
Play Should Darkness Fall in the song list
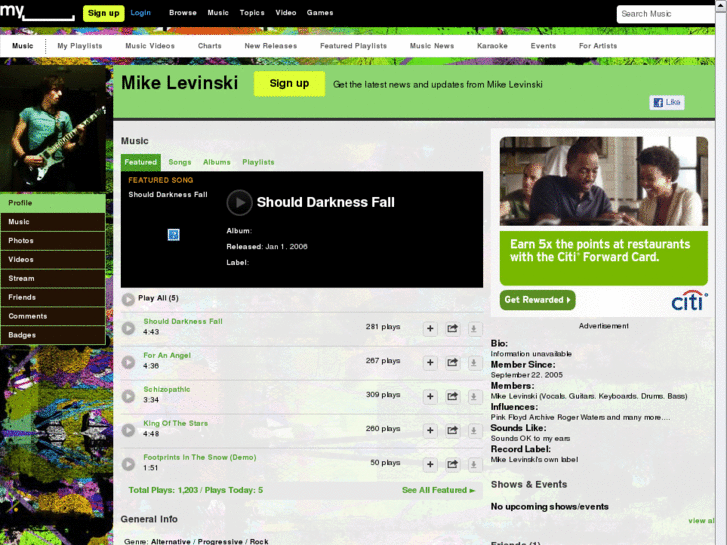point(128,328)
